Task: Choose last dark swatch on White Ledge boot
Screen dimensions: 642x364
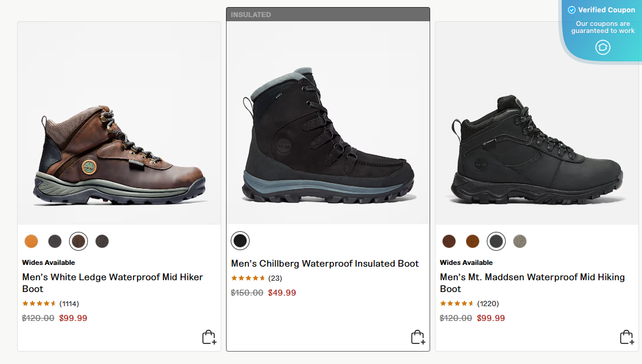Action: [102, 241]
